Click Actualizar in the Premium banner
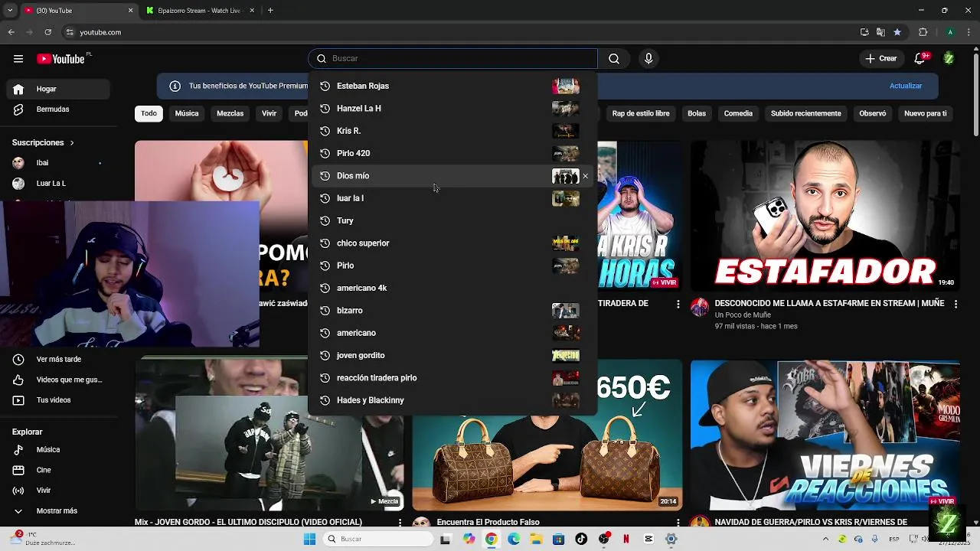 tap(906, 86)
